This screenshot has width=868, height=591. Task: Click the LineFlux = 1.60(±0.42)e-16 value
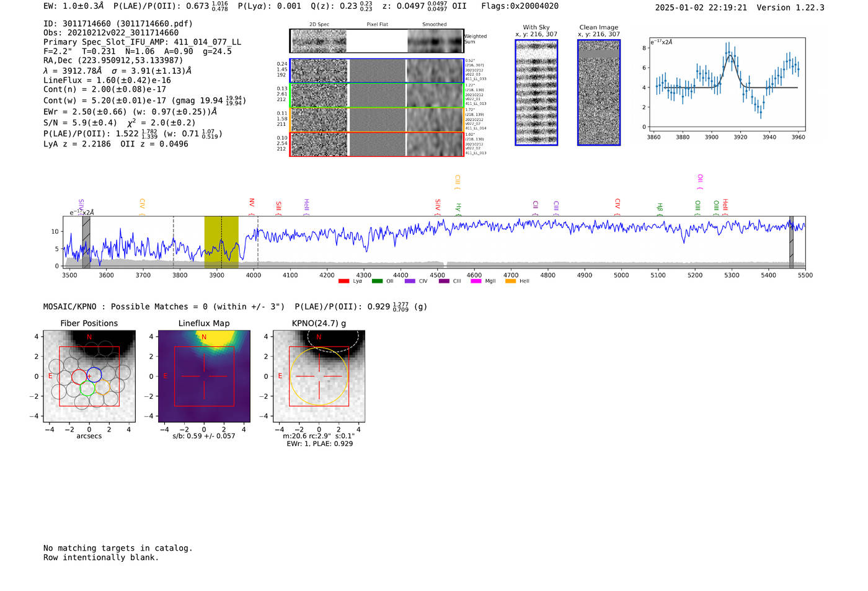pos(107,80)
